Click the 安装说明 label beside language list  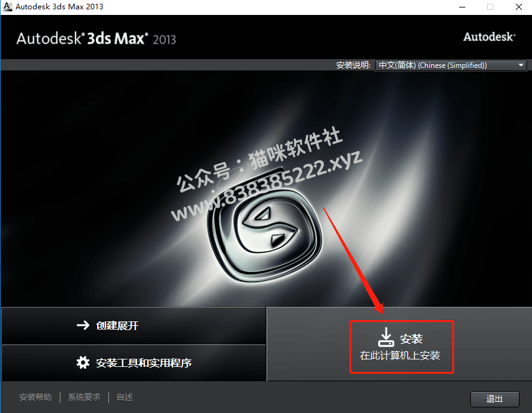[x=353, y=65]
